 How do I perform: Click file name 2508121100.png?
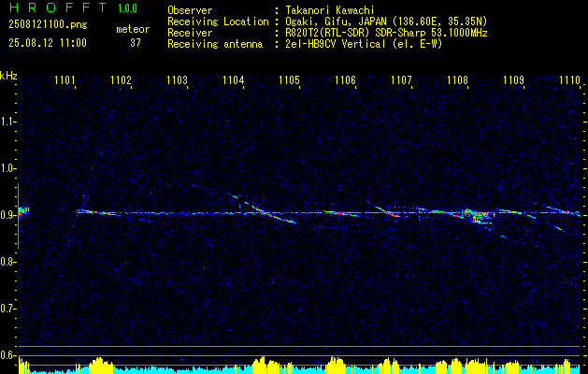click(48, 25)
